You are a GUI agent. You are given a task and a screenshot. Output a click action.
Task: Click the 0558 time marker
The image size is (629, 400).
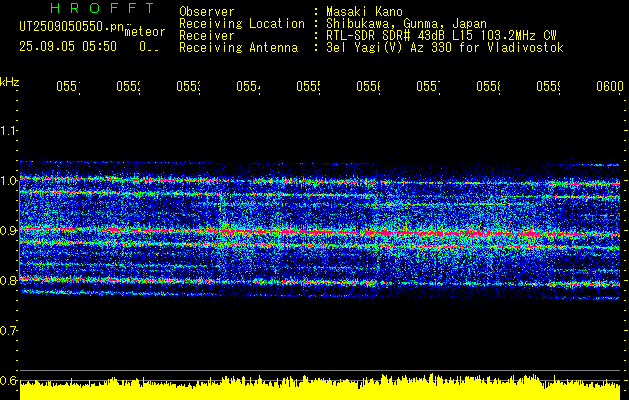pyautogui.click(x=489, y=86)
